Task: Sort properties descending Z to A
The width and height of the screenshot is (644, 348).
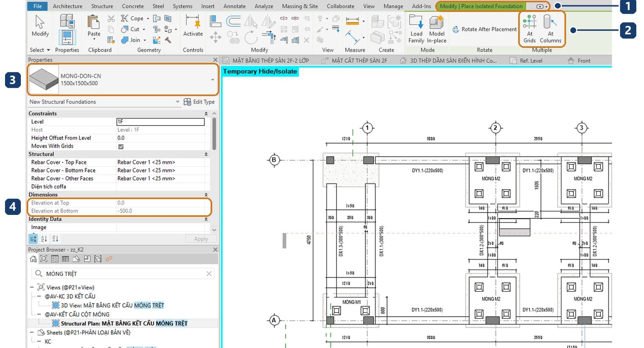Action: 55,239
